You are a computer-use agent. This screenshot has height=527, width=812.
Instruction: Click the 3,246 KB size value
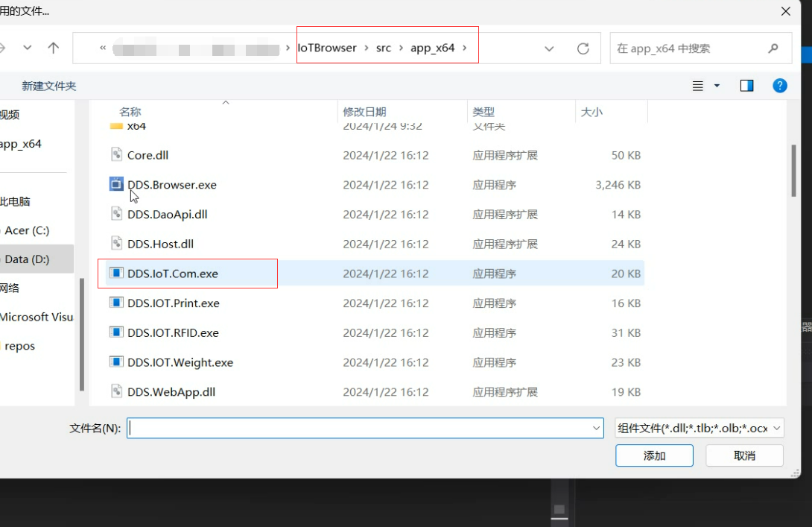[x=618, y=184]
